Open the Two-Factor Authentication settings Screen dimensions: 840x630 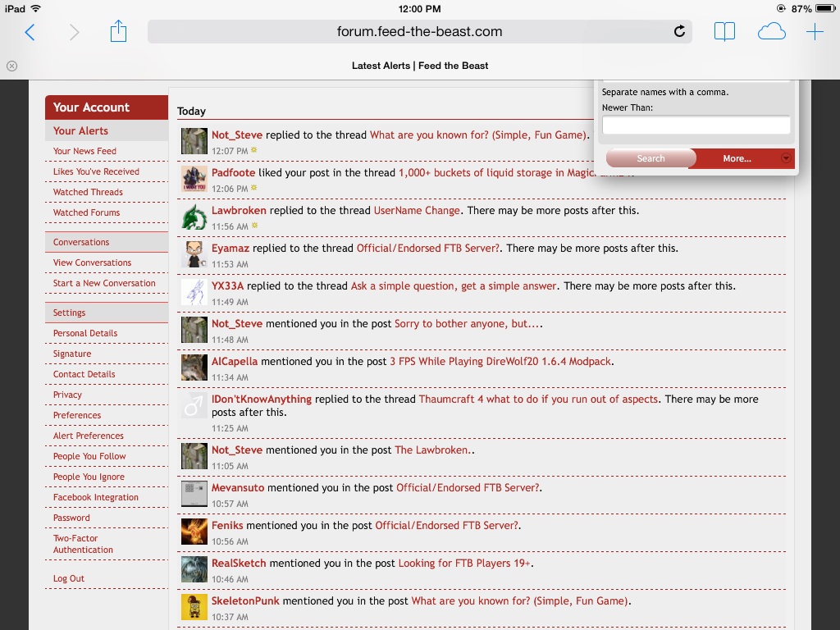point(83,544)
